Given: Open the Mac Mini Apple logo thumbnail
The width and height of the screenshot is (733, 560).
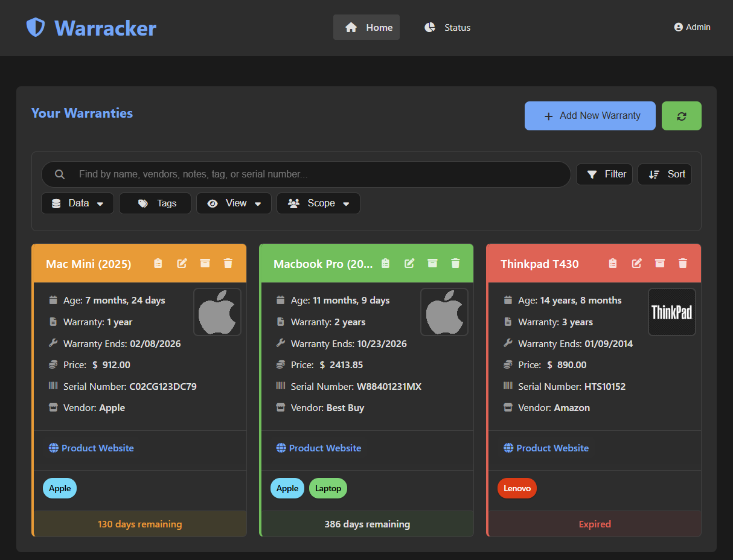Looking at the screenshot, I should [x=217, y=312].
